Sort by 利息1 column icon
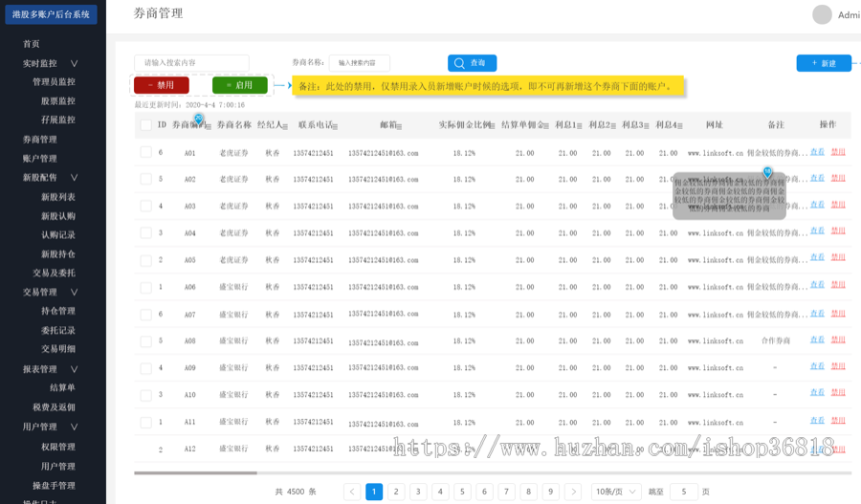Screen dimensions: 861x504 click(580, 127)
